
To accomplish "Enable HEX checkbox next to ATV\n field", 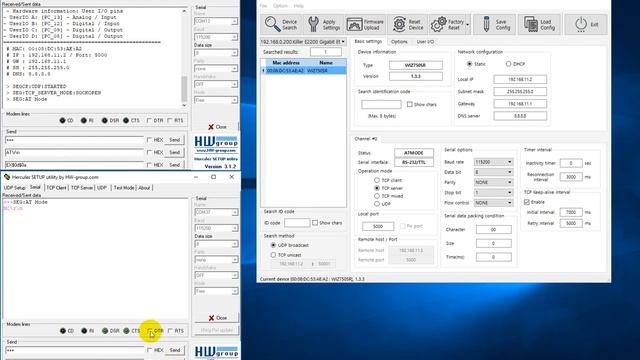I will 149,152.
